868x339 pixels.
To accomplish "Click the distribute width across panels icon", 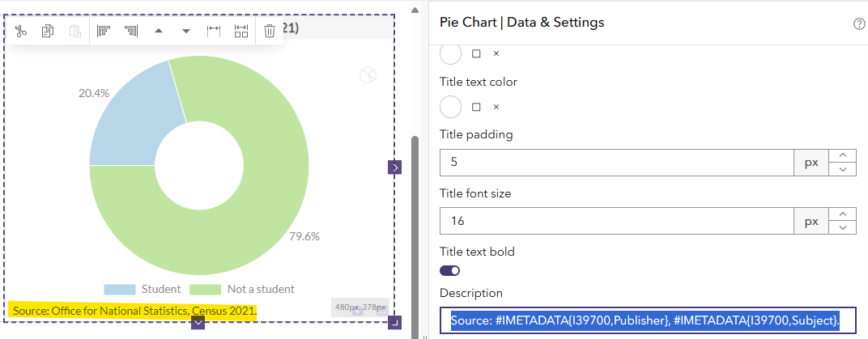I will 241,31.
